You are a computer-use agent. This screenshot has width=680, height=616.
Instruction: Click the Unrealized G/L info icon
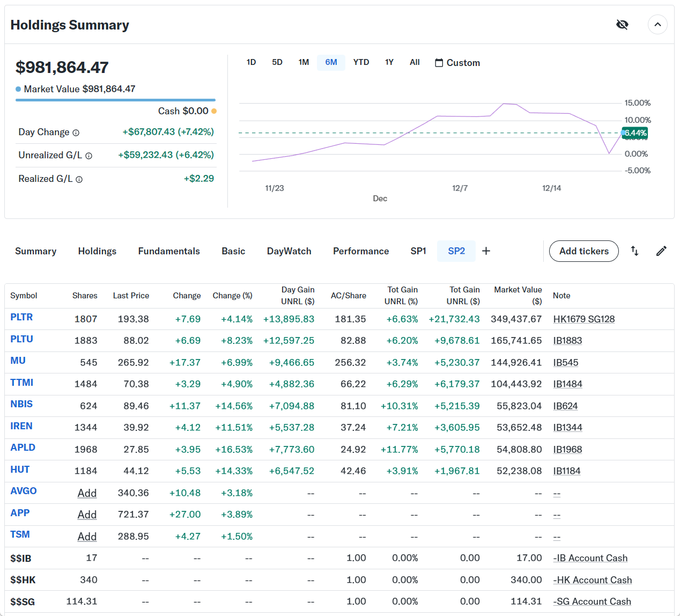tap(89, 156)
